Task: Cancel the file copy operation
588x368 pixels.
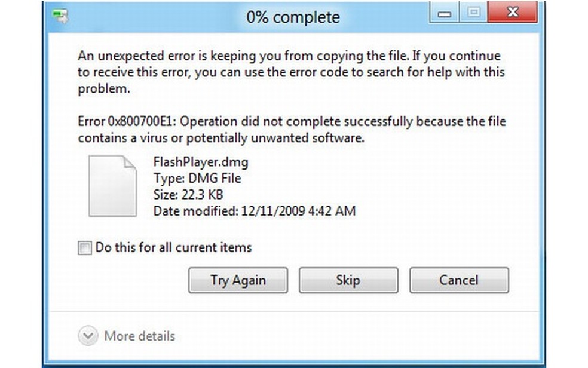Action: [x=459, y=280]
